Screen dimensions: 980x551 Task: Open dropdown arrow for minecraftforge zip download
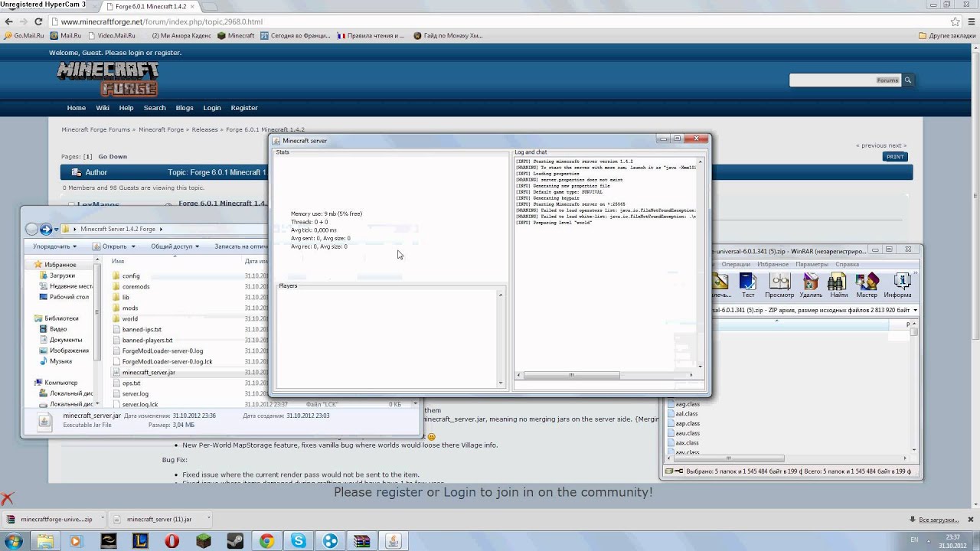tap(102, 519)
